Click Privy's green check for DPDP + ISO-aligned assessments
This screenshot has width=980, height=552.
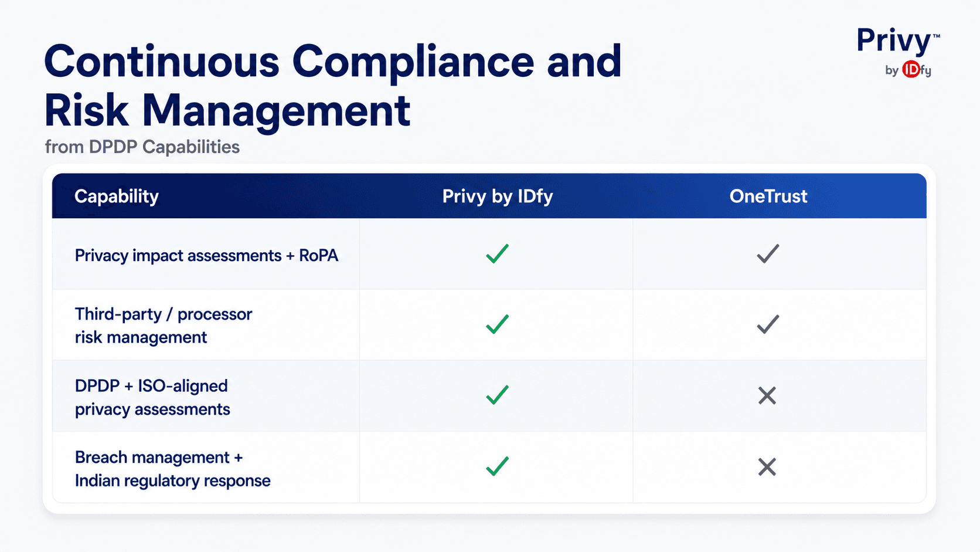coord(497,395)
